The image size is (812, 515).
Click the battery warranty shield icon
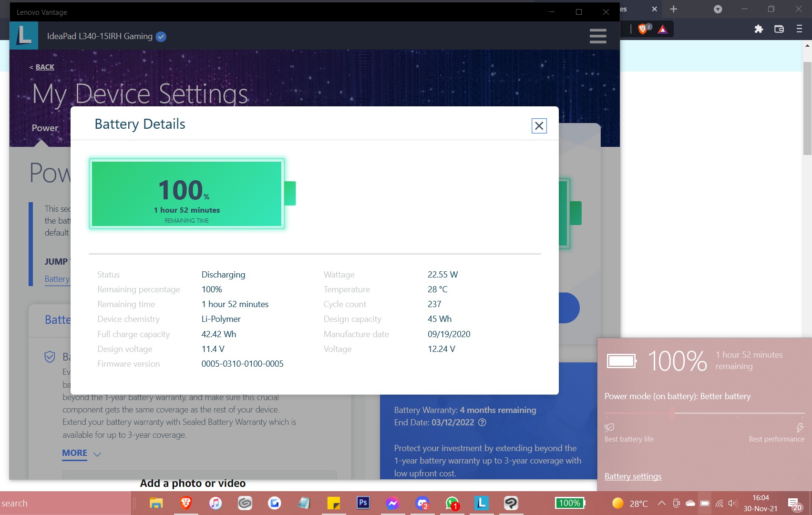click(50, 357)
